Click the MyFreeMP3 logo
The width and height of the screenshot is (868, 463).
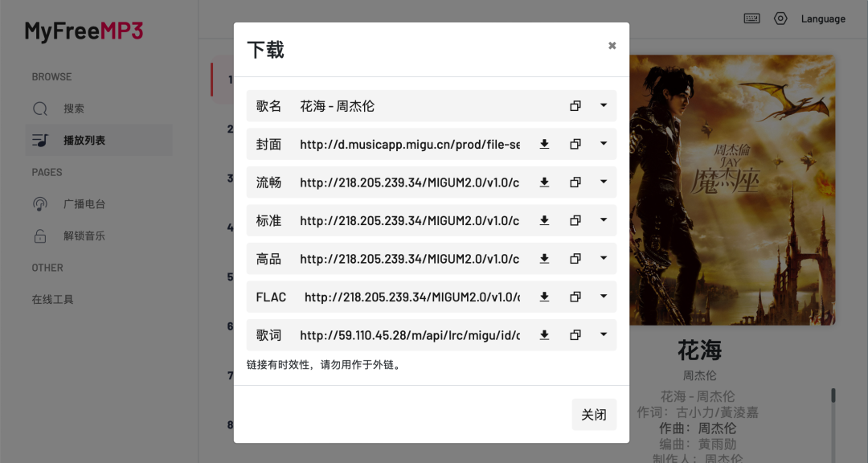84,31
